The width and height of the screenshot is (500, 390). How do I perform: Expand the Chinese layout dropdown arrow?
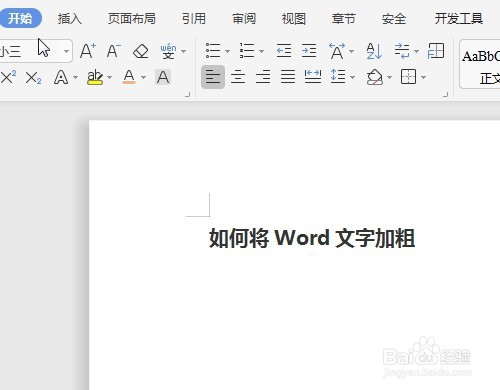coord(352,51)
